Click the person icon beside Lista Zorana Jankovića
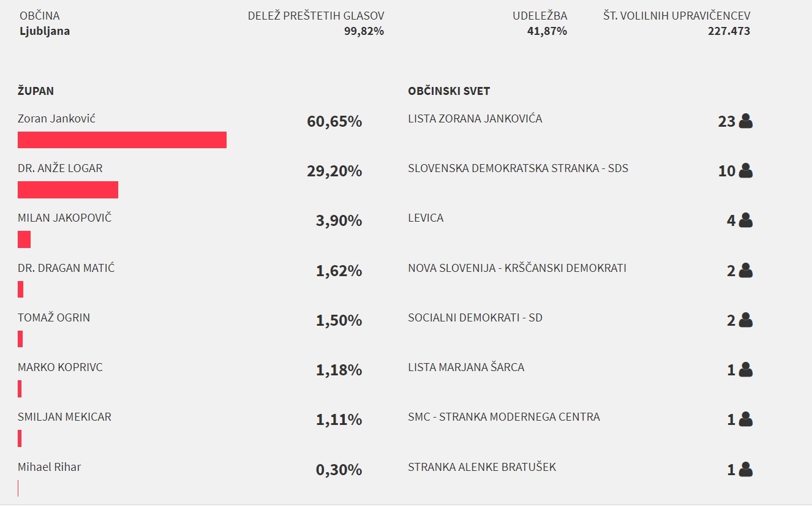The height and width of the screenshot is (507, 812). tap(745, 121)
